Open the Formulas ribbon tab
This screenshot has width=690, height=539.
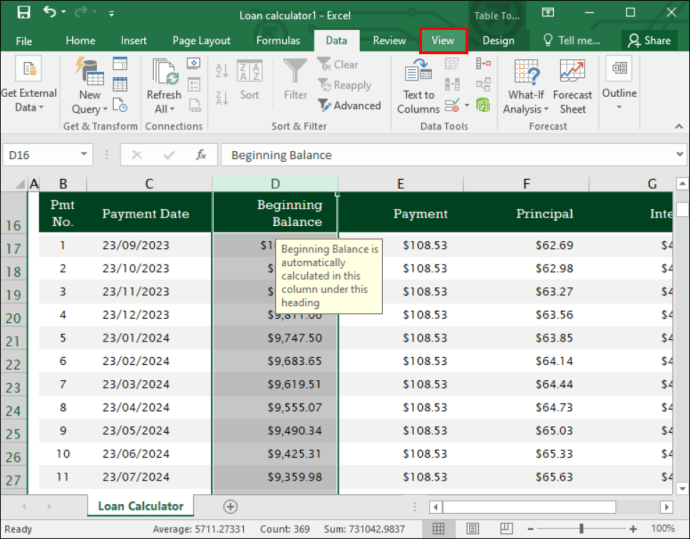pos(278,40)
